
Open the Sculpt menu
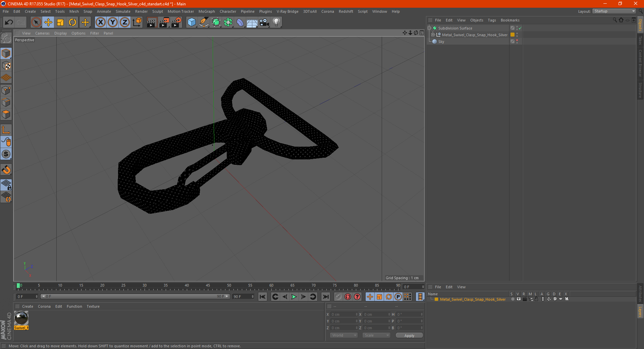tap(158, 11)
